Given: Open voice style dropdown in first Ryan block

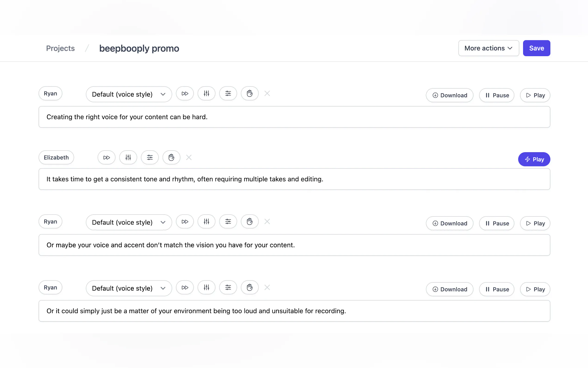Looking at the screenshot, I should (x=129, y=94).
